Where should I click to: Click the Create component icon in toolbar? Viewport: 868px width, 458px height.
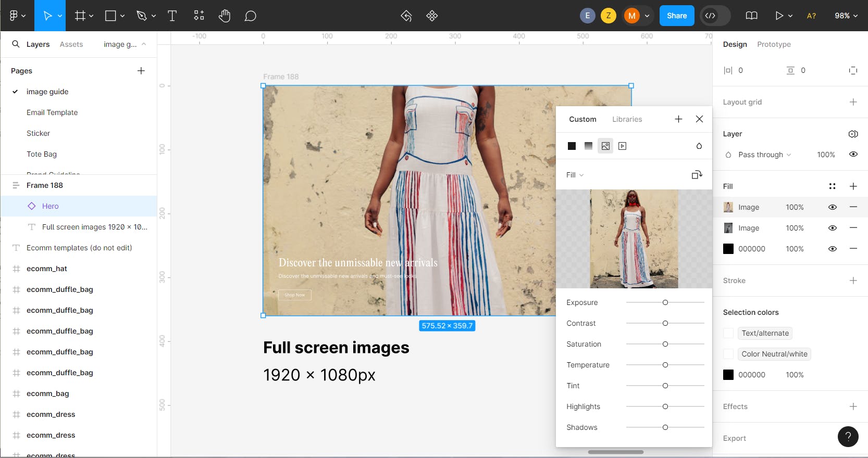point(432,16)
